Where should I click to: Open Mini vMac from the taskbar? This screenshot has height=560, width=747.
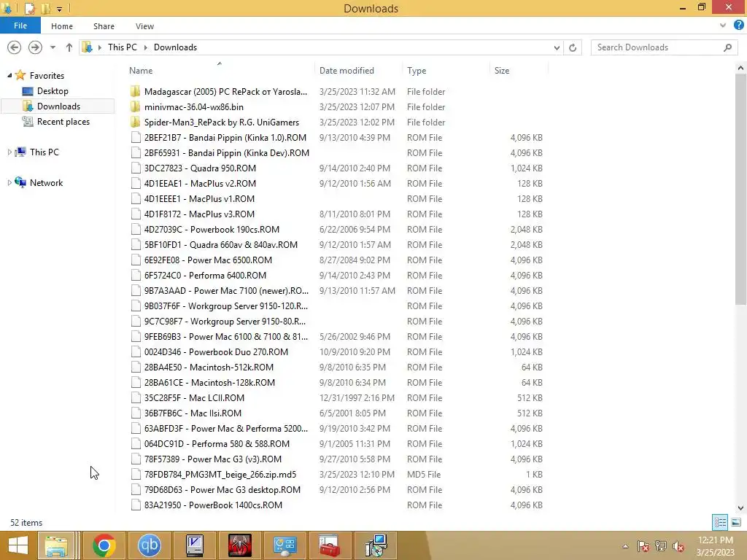point(194,545)
